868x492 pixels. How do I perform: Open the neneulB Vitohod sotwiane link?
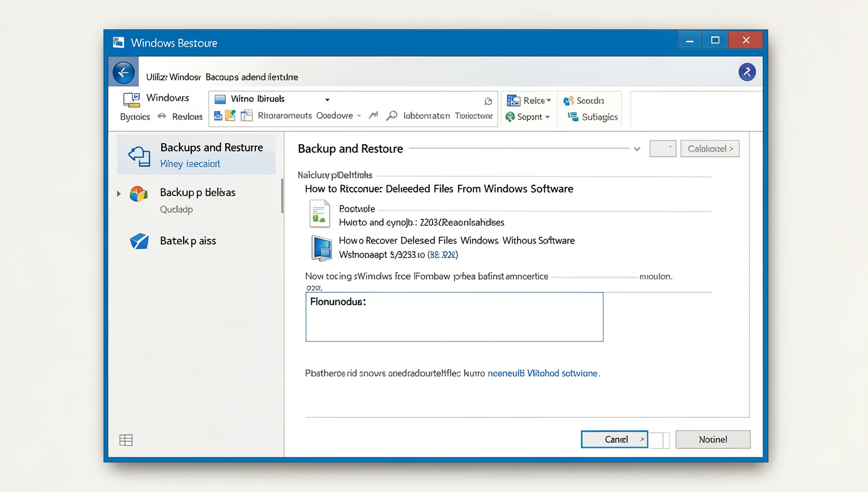pyautogui.click(x=542, y=373)
